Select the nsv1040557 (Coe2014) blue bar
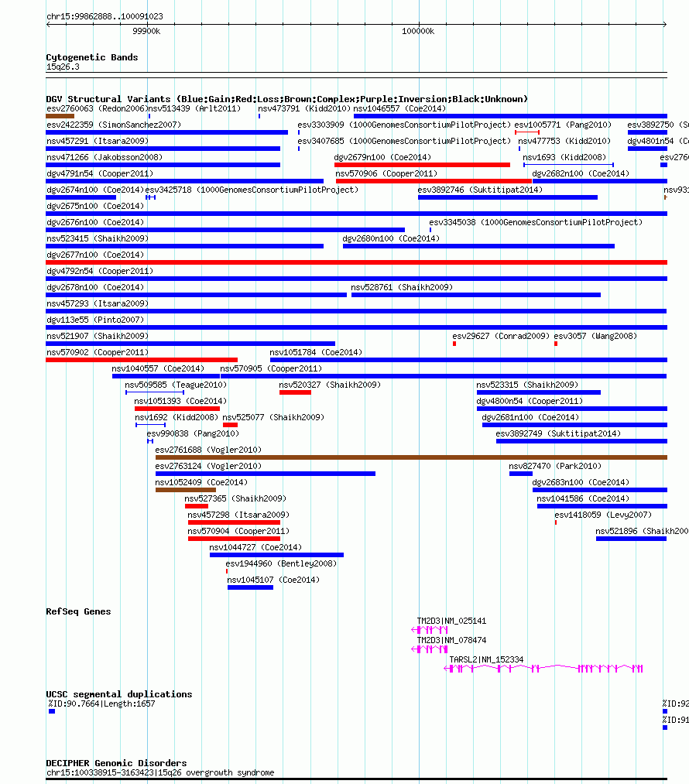Image resolution: width=689 pixels, height=784 pixels. [x=166, y=376]
